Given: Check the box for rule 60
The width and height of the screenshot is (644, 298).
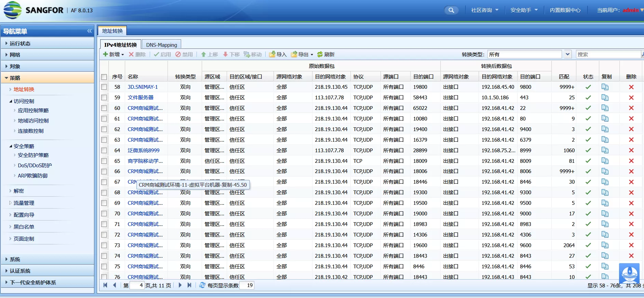Looking at the screenshot, I should (x=104, y=108).
